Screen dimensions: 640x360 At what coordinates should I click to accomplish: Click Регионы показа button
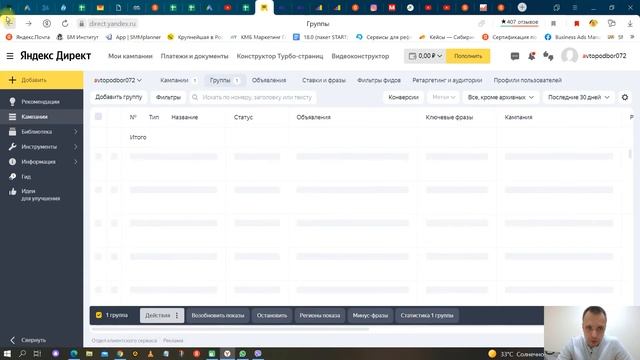[x=320, y=316]
